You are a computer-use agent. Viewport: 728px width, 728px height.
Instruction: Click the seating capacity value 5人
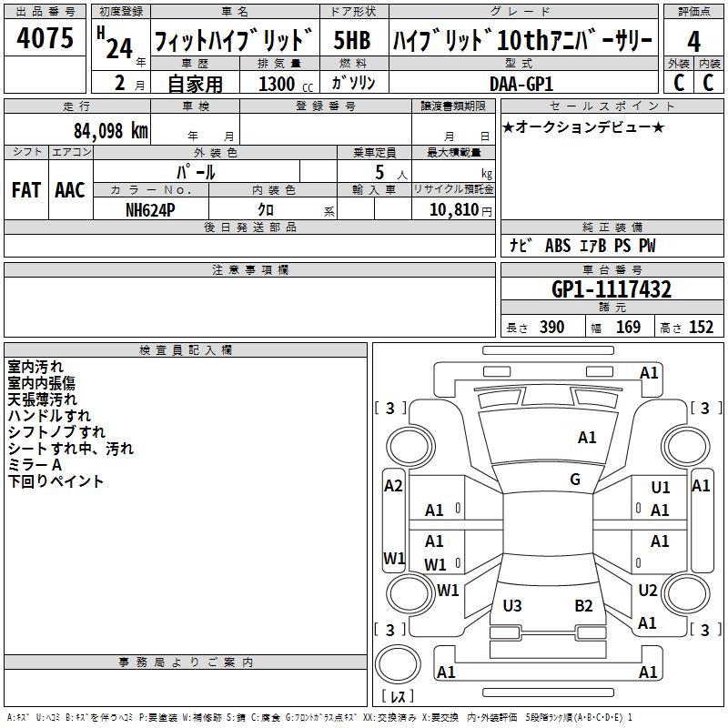pos(391,172)
